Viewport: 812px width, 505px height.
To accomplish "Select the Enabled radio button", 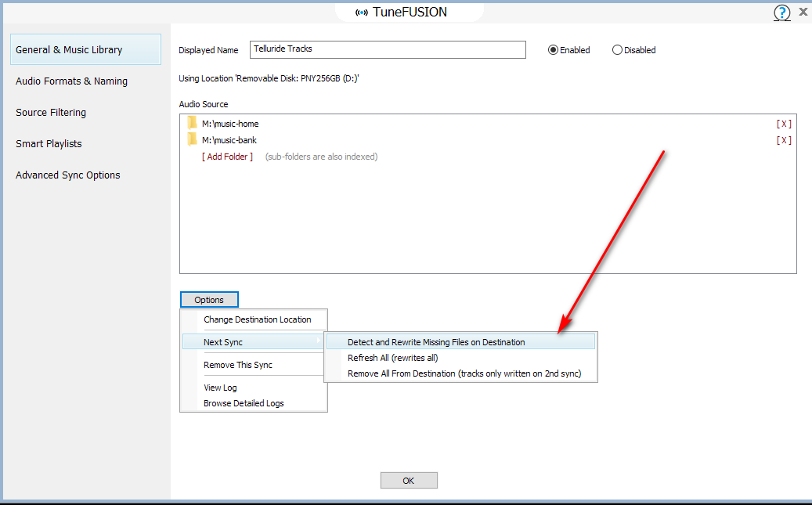I will click(x=554, y=50).
